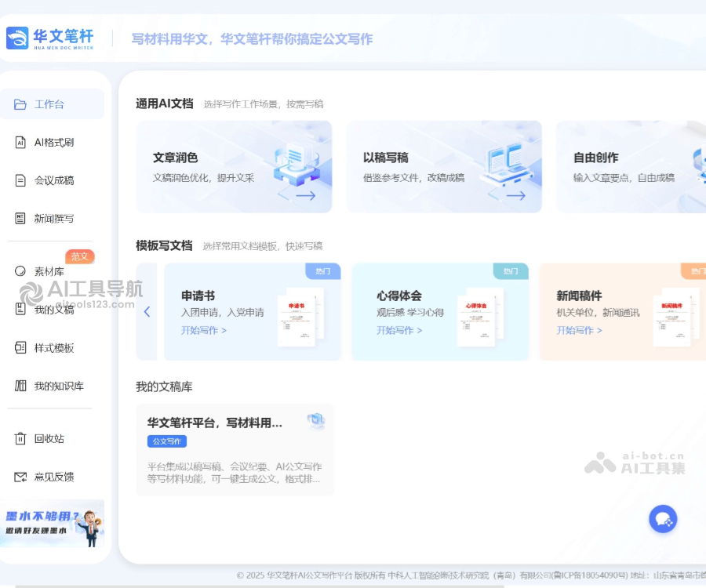The height and width of the screenshot is (588, 706).
Task: Click the 我的知识库 books icon
Action: [x=20, y=386]
